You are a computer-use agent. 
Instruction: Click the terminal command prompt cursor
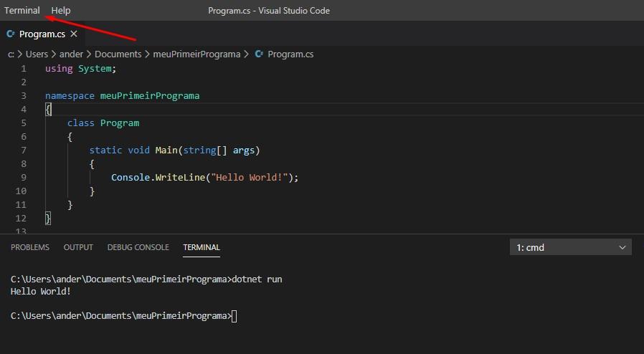coord(234,316)
